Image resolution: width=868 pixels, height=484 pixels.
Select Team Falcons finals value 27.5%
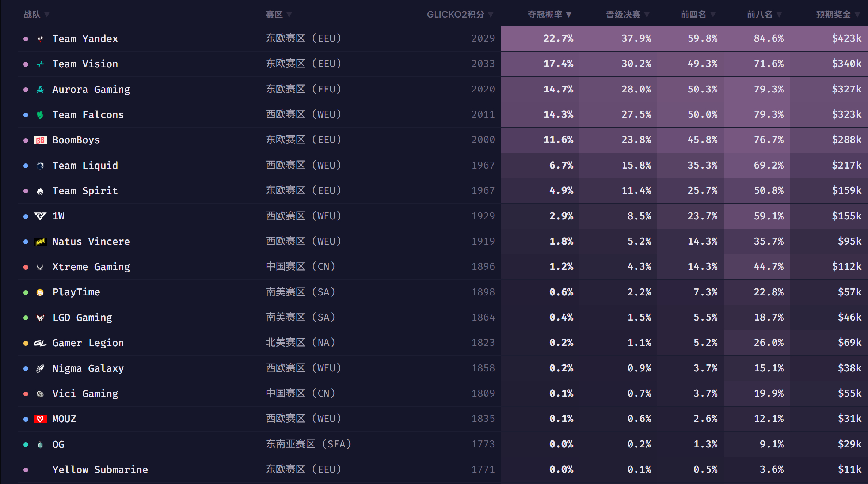click(x=636, y=115)
